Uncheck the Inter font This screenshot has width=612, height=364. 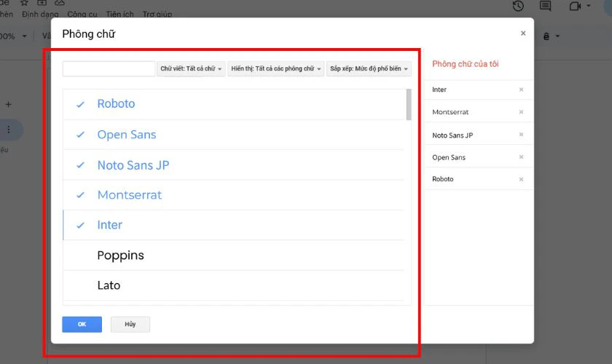80,225
